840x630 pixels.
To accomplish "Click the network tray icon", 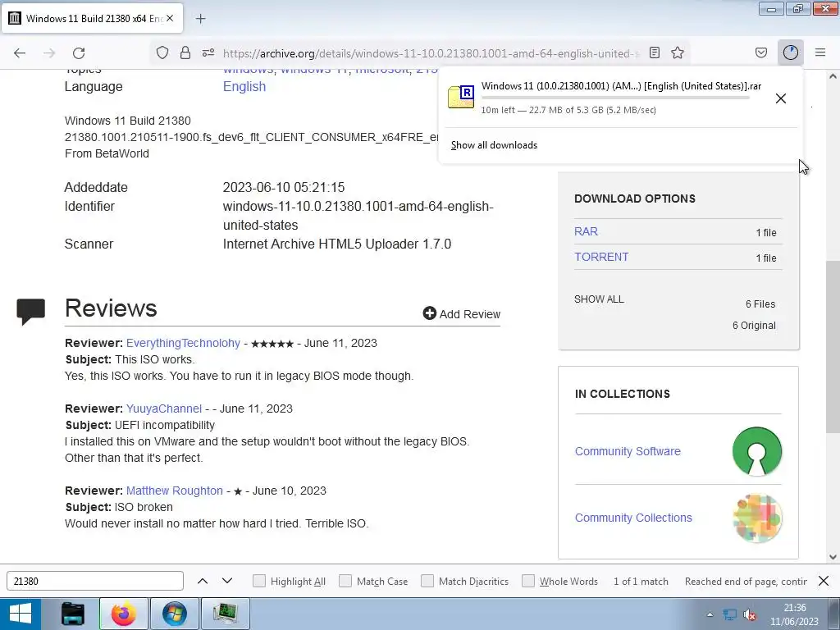I will 729,614.
